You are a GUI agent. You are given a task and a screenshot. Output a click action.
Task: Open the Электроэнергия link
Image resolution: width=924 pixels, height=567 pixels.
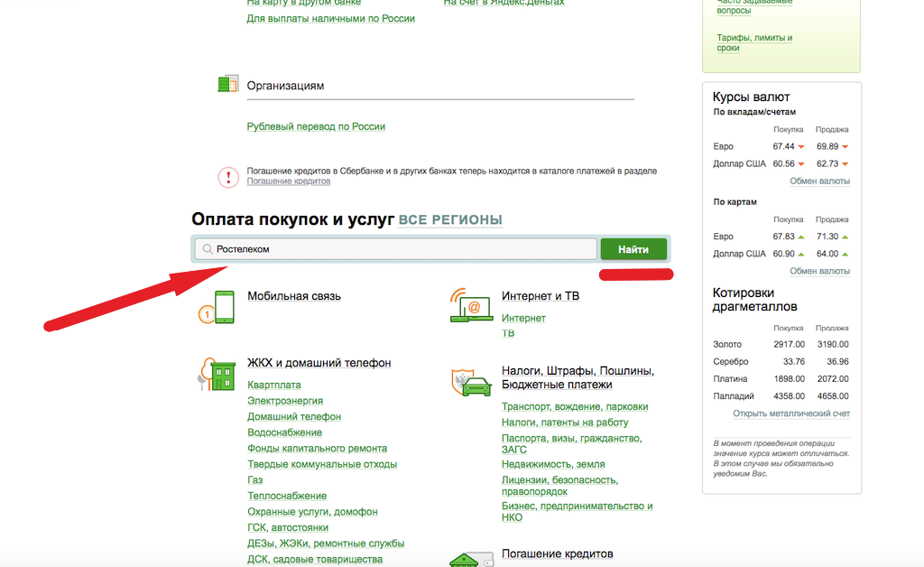[285, 401]
